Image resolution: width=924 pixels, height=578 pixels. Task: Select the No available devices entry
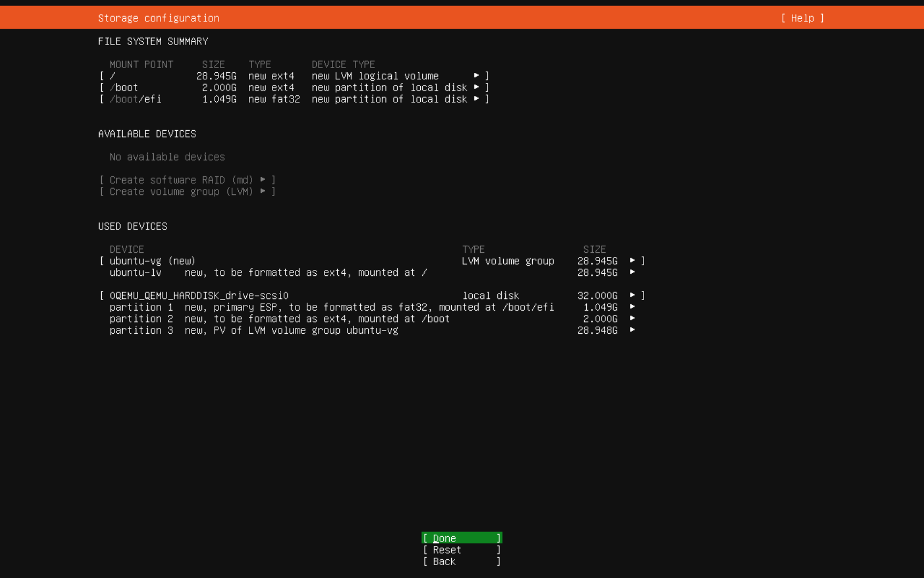167,156
